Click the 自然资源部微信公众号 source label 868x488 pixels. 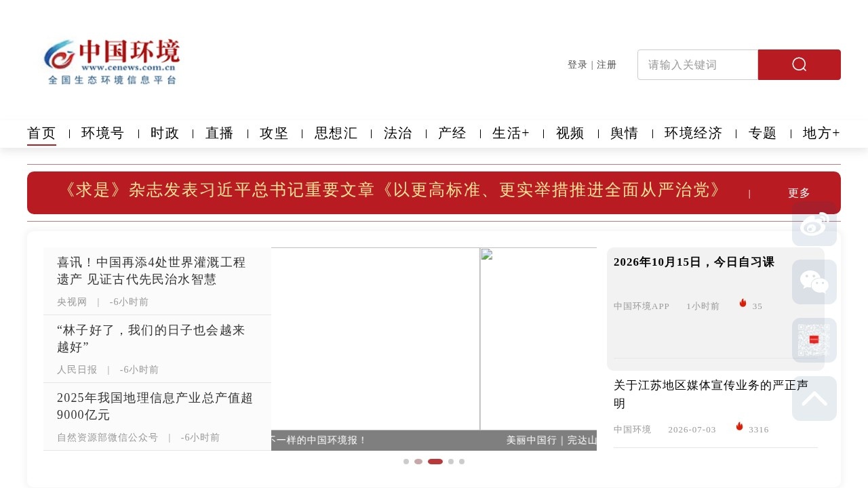108,437
